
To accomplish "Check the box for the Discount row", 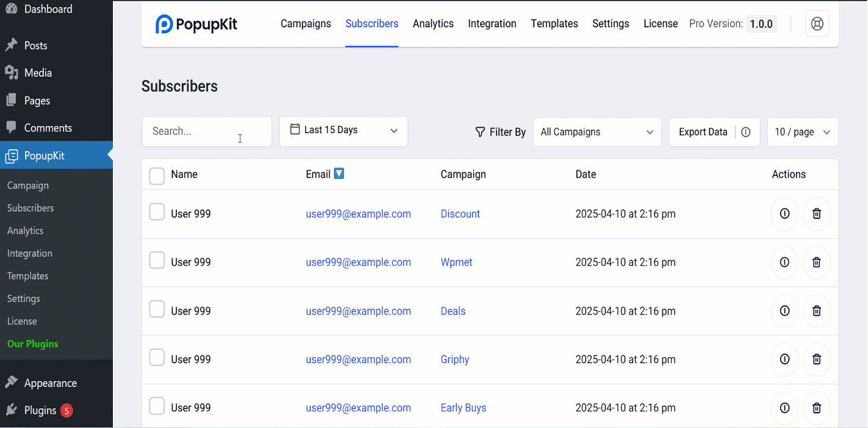I will [157, 212].
